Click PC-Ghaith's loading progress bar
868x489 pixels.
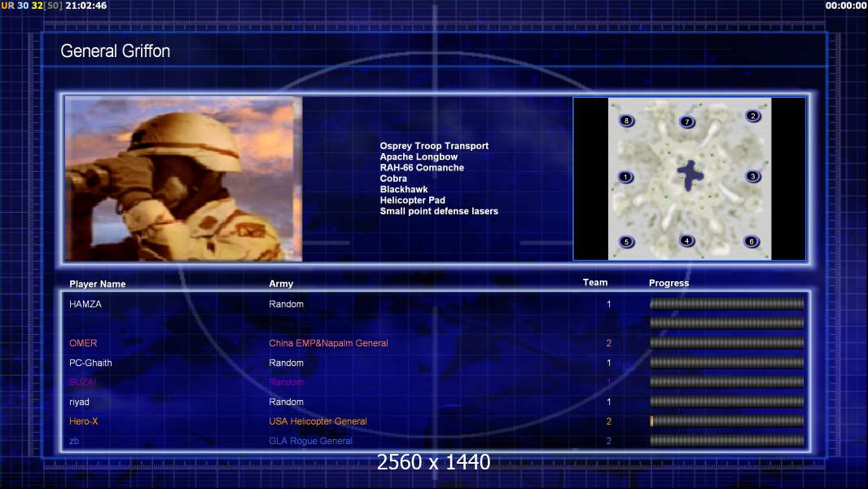pyautogui.click(x=727, y=363)
